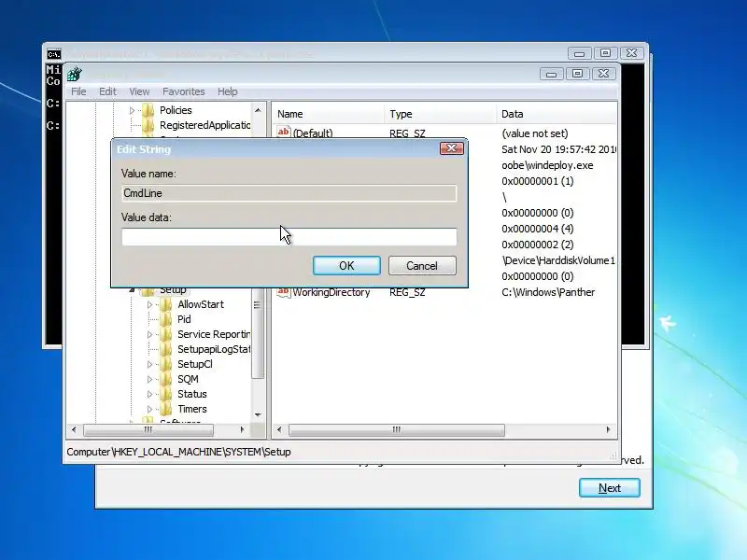Open the File menu in Registry Editor
Viewport: 747px width, 560px height.
(x=78, y=91)
